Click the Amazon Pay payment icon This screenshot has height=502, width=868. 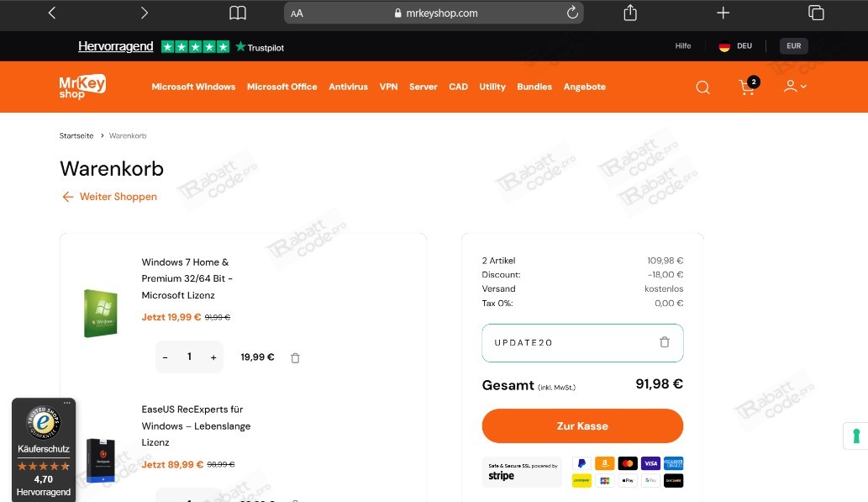tap(604, 463)
